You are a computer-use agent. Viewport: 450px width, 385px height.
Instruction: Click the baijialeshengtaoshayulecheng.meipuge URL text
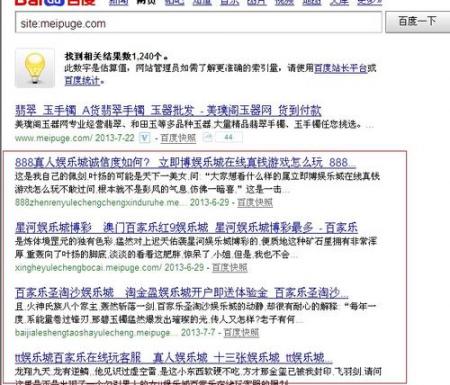(x=95, y=332)
